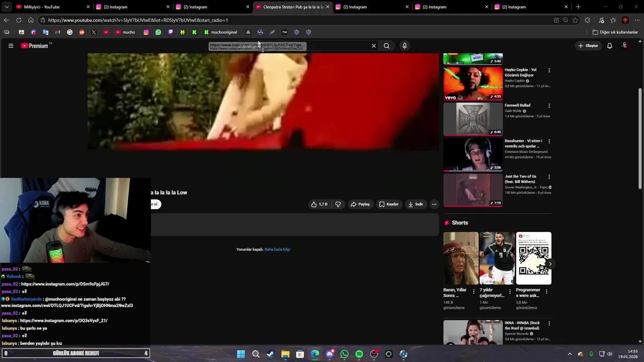Open options menu for Hayko Cepkin video
This screenshot has height=362, width=644.
[549, 70]
